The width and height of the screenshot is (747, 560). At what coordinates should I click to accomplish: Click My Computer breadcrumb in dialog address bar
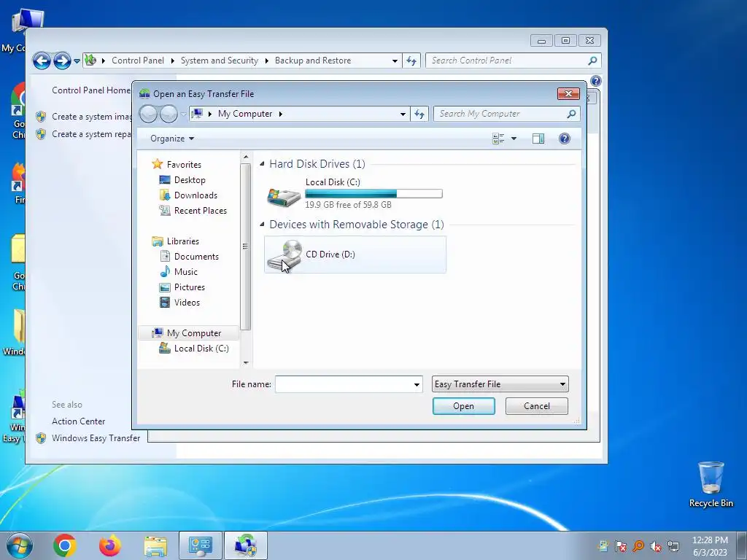pos(245,114)
